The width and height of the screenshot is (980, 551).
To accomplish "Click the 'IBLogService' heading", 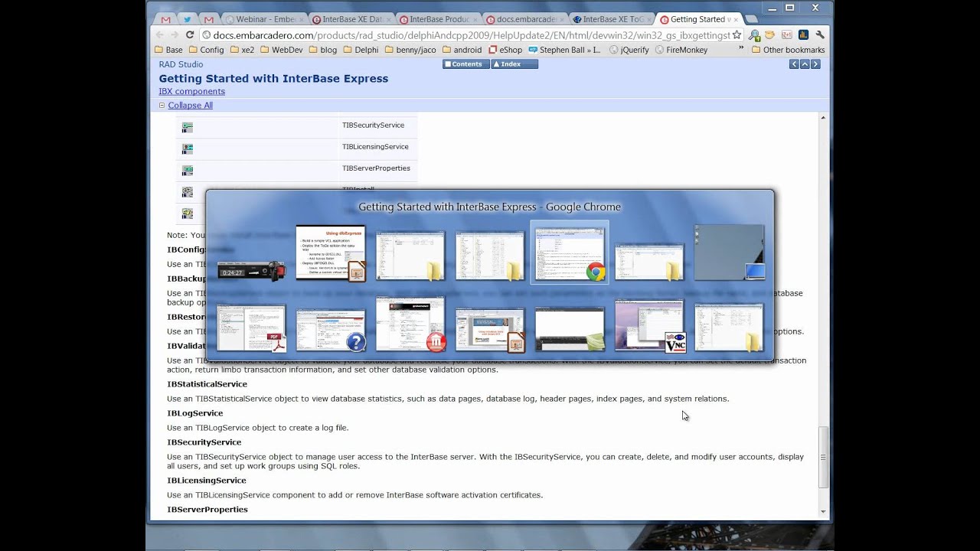I will (195, 413).
